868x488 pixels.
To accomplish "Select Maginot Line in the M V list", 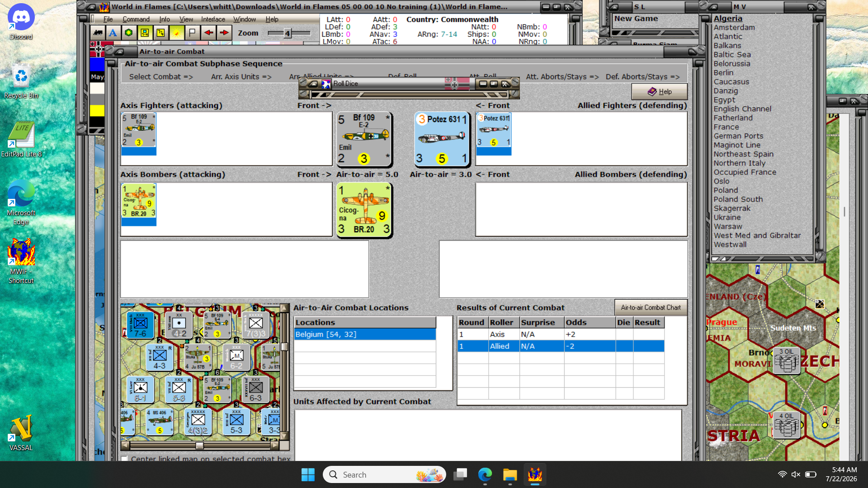I will click(737, 145).
